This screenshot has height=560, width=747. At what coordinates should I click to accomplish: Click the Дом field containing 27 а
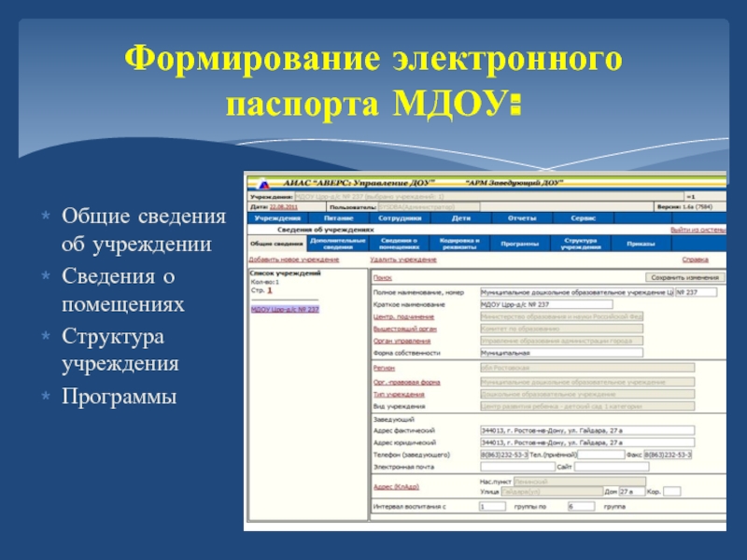pos(632,491)
